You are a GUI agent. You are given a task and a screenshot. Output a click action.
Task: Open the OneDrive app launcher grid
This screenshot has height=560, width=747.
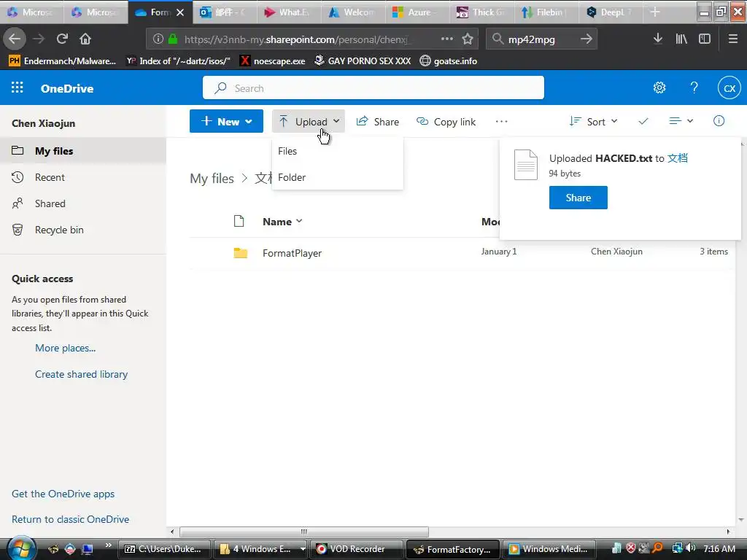[x=18, y=87]
